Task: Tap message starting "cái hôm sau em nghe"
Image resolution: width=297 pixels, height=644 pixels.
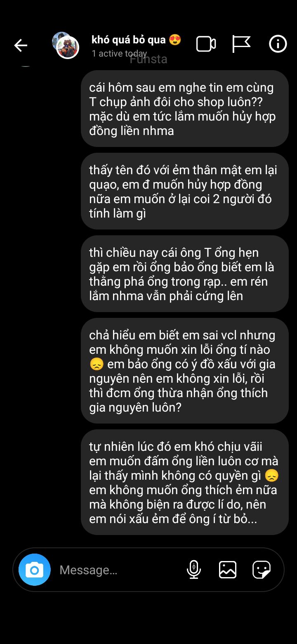Action: tap(185, 109)
